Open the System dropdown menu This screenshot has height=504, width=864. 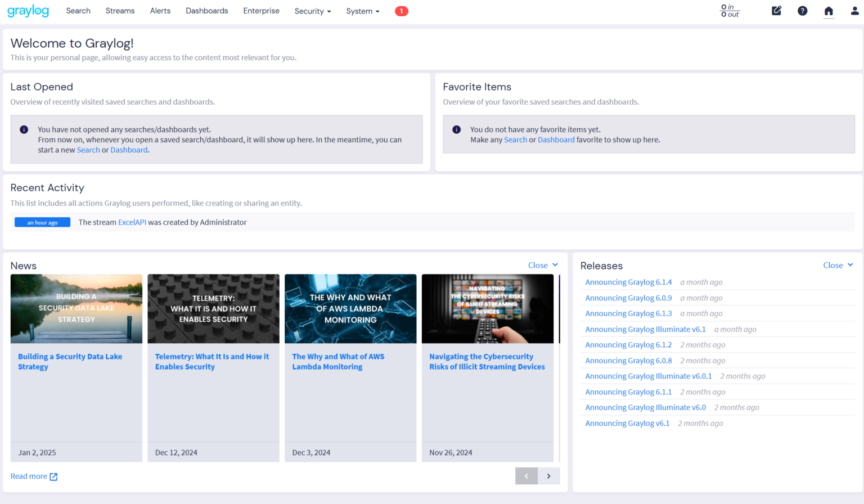[362, 11]
